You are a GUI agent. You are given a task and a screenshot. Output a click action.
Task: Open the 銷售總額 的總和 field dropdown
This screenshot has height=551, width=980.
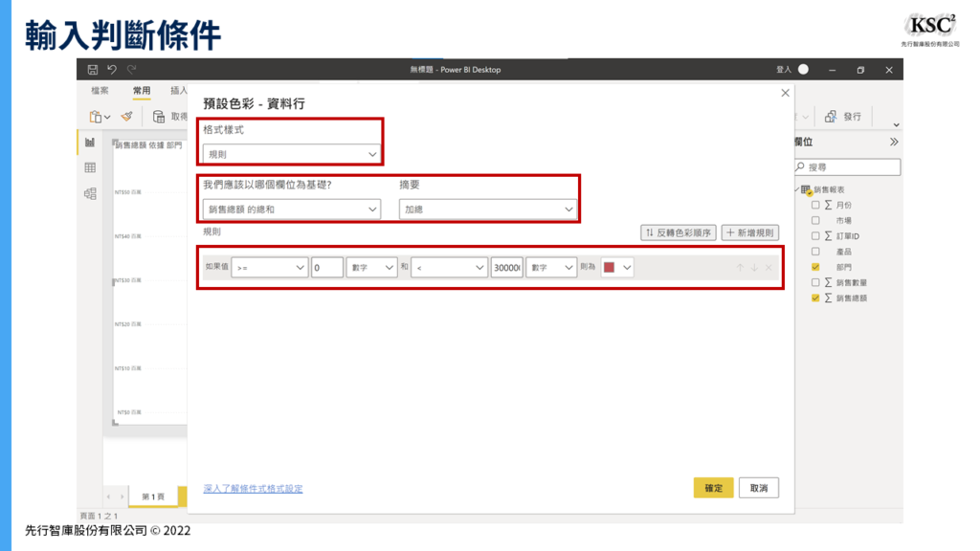pyautogui.click(x=291, y=209)
